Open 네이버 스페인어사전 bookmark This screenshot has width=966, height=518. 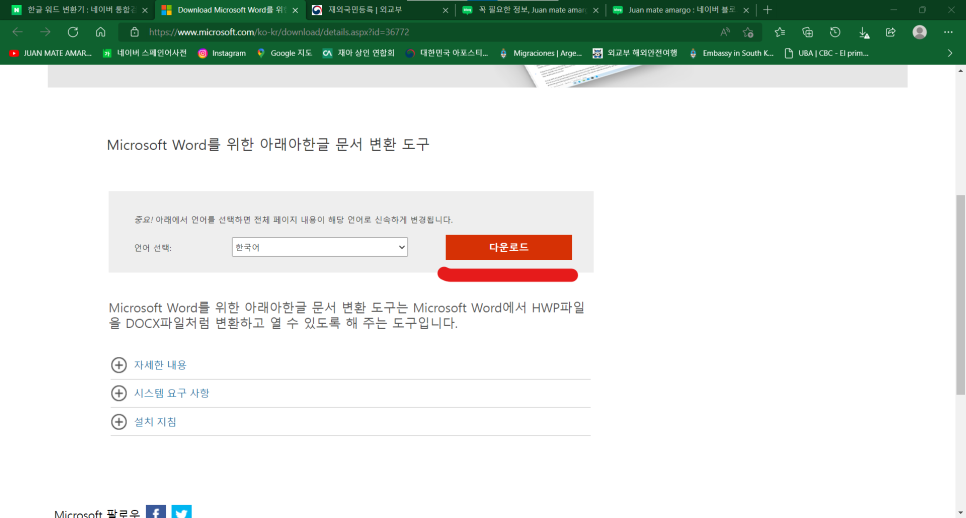coord(145,54)
